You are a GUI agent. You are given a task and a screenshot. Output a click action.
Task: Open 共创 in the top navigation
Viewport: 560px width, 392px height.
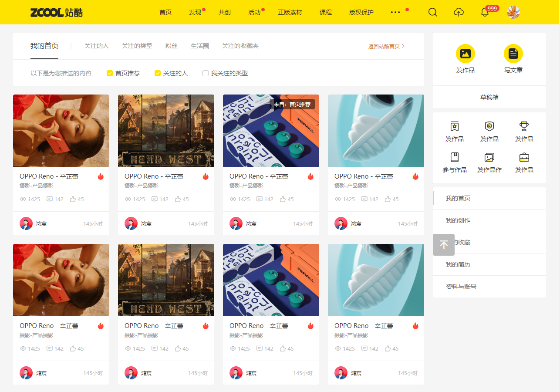225,12
